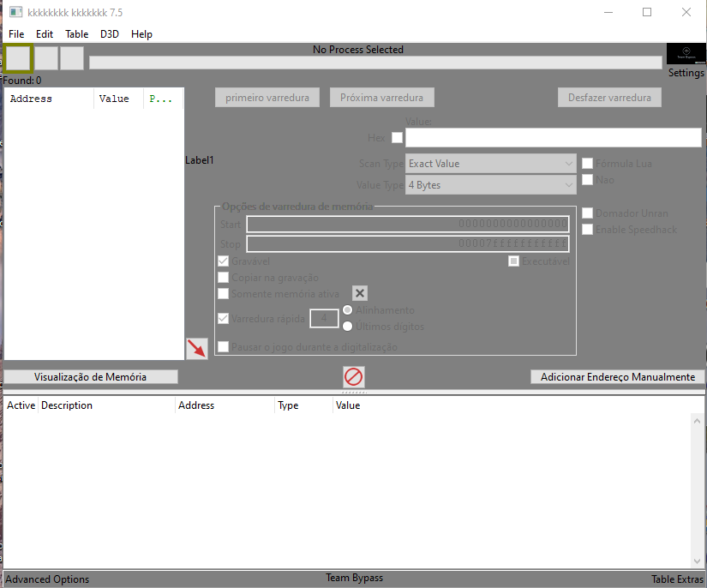The image size is (707, 588).
Task: Open the Value Type 4 Bytes dropdown
Action: click(x=491, y=184)
